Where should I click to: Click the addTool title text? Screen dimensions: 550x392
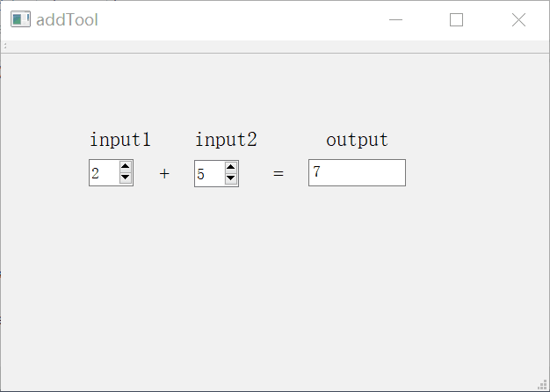point(67,20)
